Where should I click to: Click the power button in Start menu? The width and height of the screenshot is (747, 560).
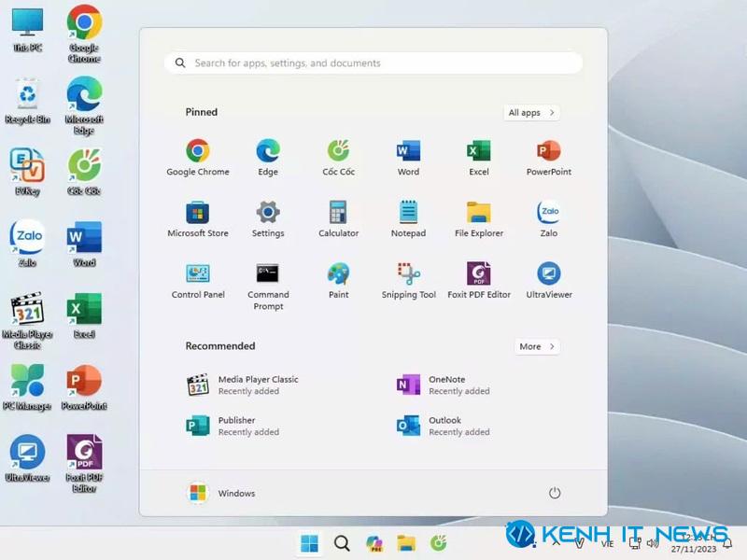554,493
